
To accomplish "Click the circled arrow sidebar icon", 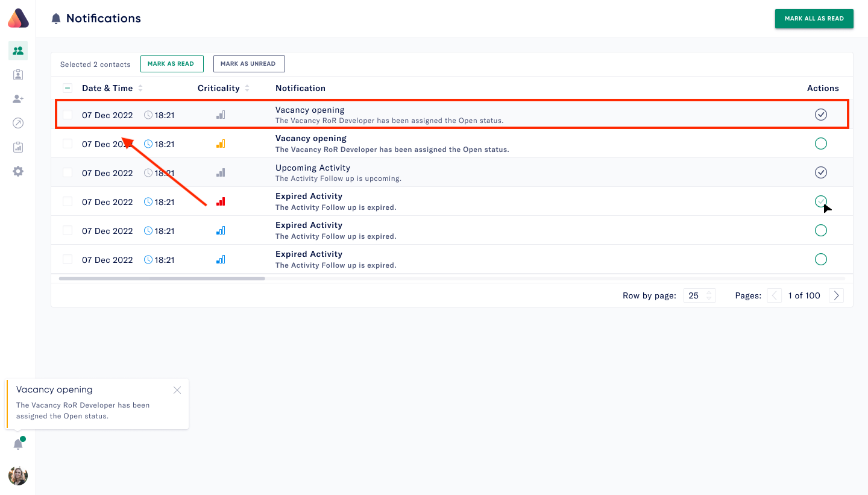I will pos(18,124).
